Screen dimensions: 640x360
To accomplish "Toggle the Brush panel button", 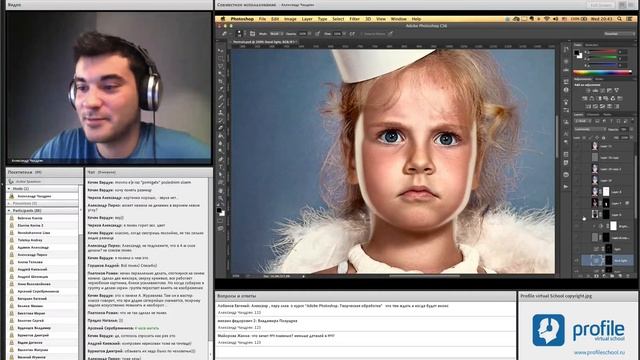I will pos(252,34).
